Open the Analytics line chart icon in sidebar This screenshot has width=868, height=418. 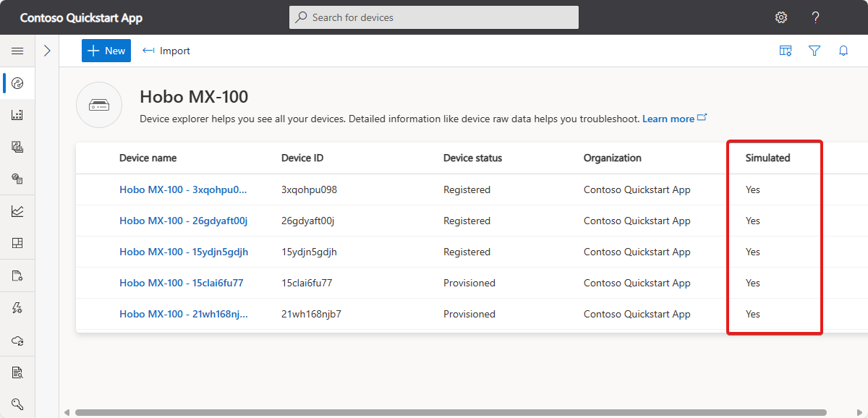tap(17, 211)
